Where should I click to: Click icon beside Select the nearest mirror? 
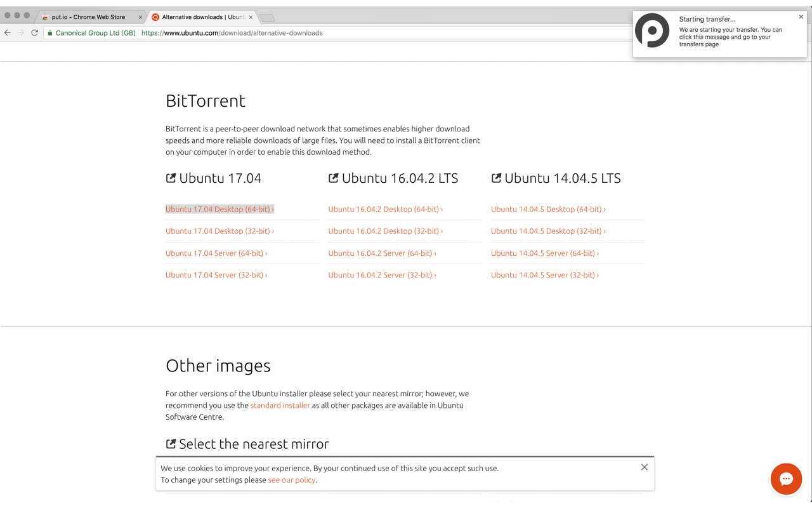tap(171, 444)
